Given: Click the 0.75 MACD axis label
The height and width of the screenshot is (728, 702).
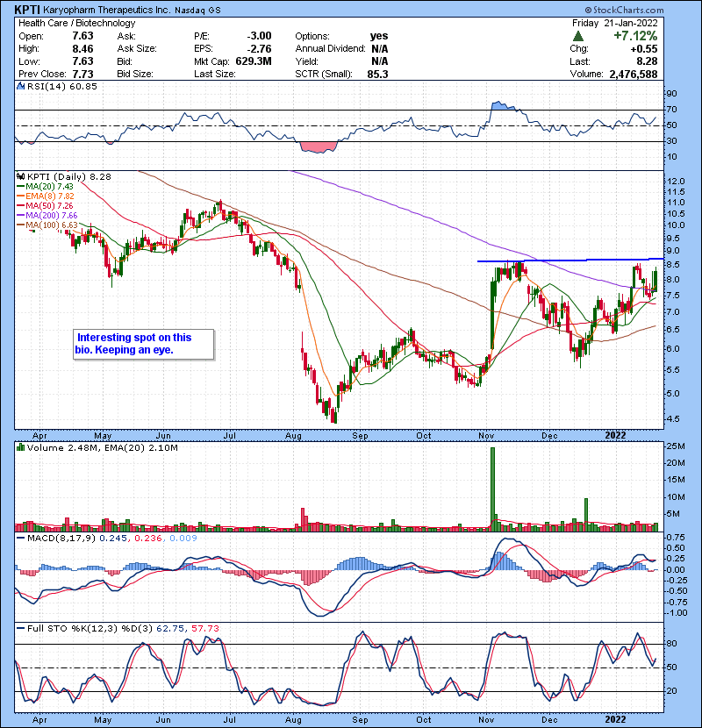Looking at the screenshot, I should pos(677,538).
